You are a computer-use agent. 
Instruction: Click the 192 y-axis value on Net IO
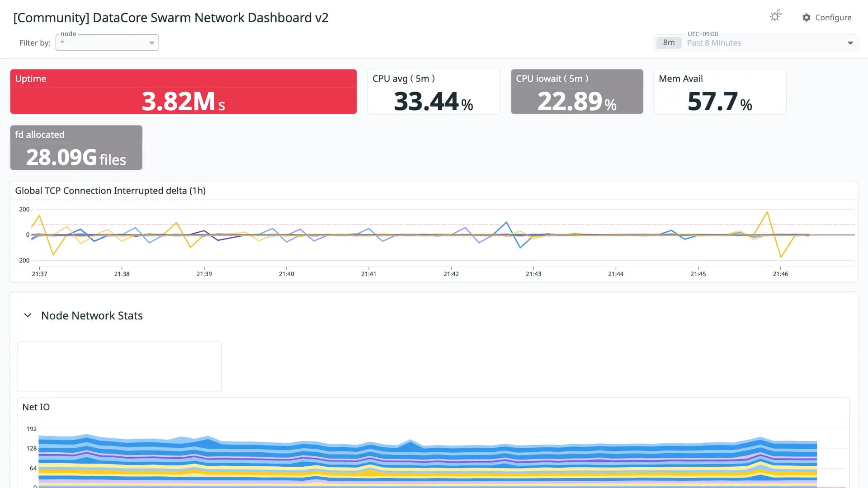[x=32, y=429]
